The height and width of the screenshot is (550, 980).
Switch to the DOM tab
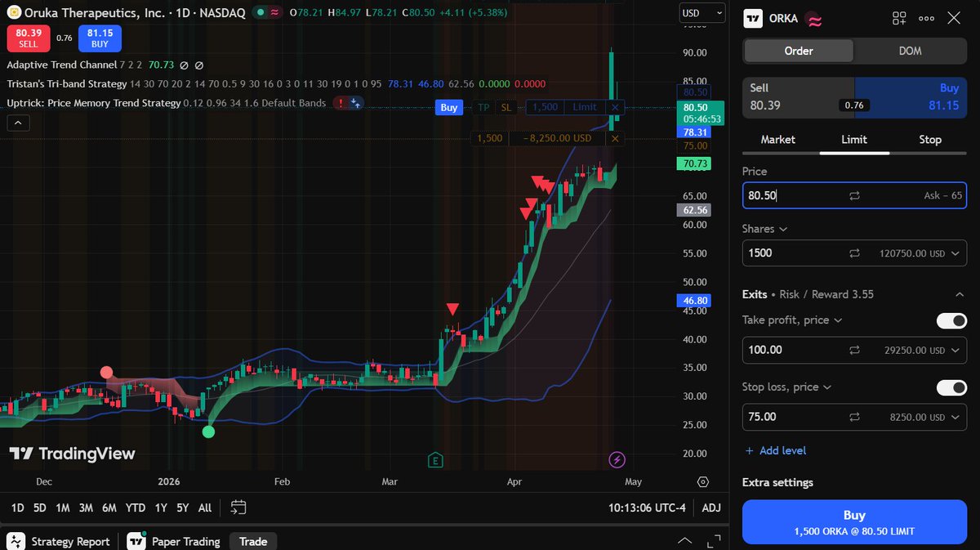(910, 51)
